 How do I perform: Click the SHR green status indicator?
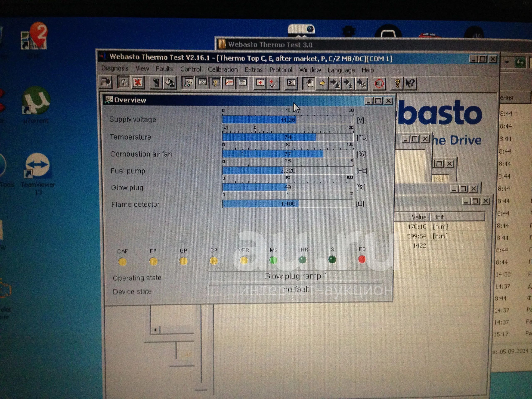303,260
